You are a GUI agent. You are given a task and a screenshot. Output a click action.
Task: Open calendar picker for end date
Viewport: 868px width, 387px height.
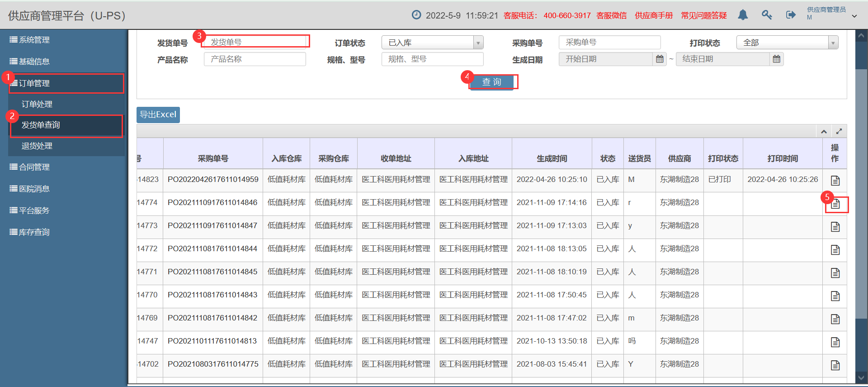click(x=777, y=59)
